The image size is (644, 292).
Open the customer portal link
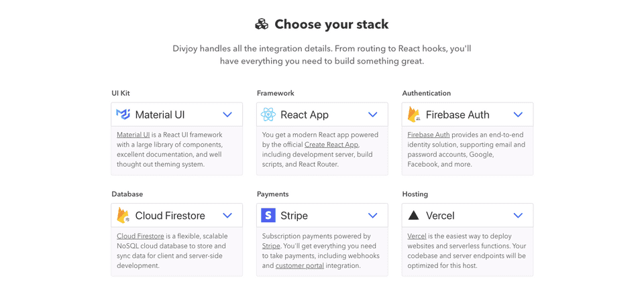point(300,266)
